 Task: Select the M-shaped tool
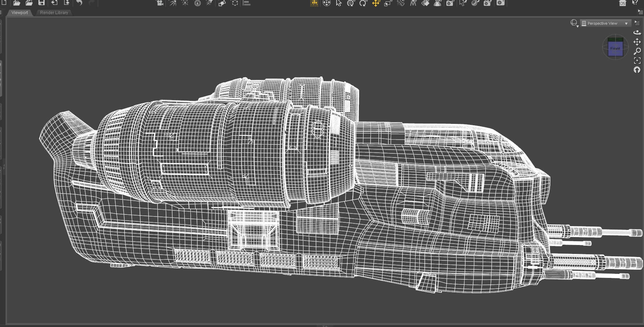413,3
